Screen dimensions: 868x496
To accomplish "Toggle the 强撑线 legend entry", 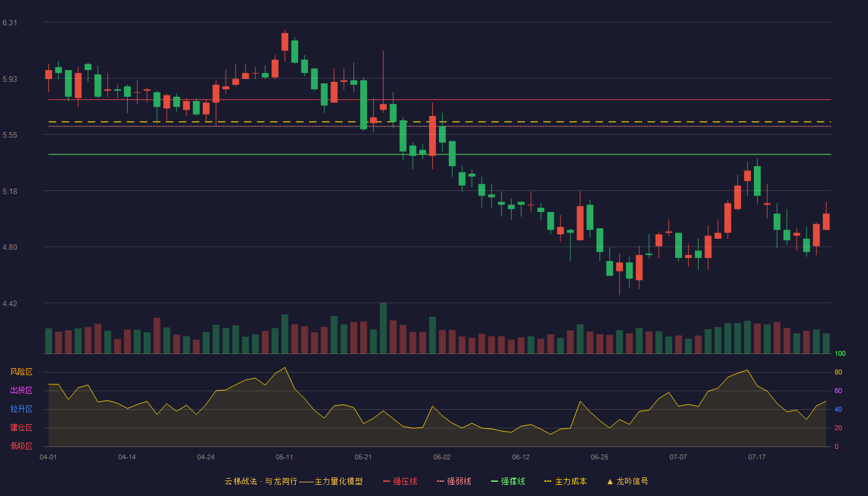I will 508,481.
